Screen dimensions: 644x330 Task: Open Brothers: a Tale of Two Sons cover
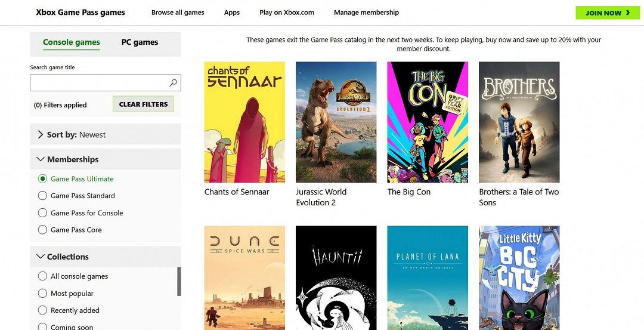tap(519, 122)
